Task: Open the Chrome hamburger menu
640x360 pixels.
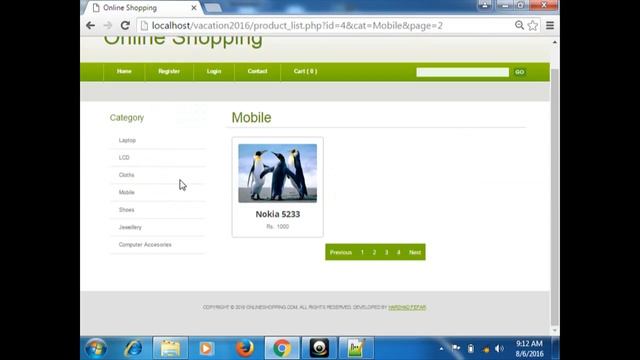Action: pos(550,25)
